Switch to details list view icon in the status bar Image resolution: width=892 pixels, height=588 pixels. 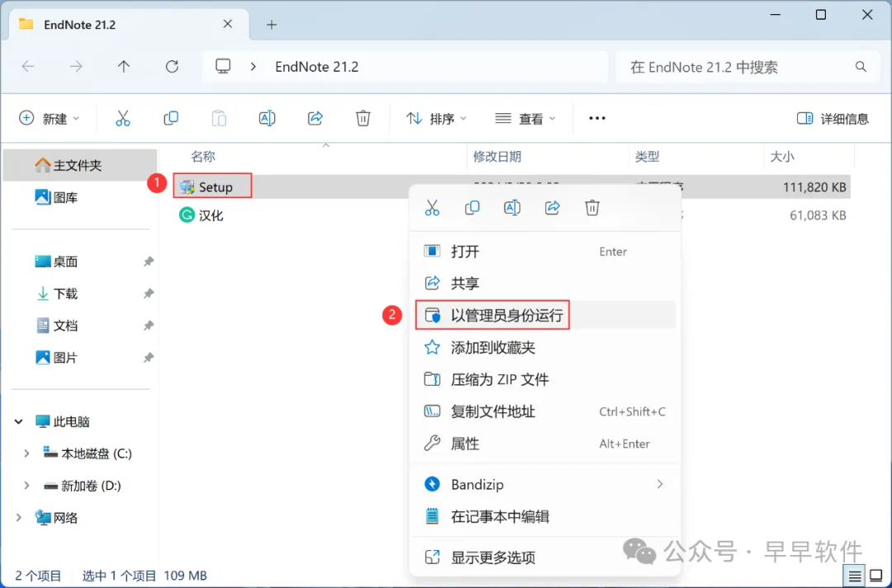pos(855,576)
